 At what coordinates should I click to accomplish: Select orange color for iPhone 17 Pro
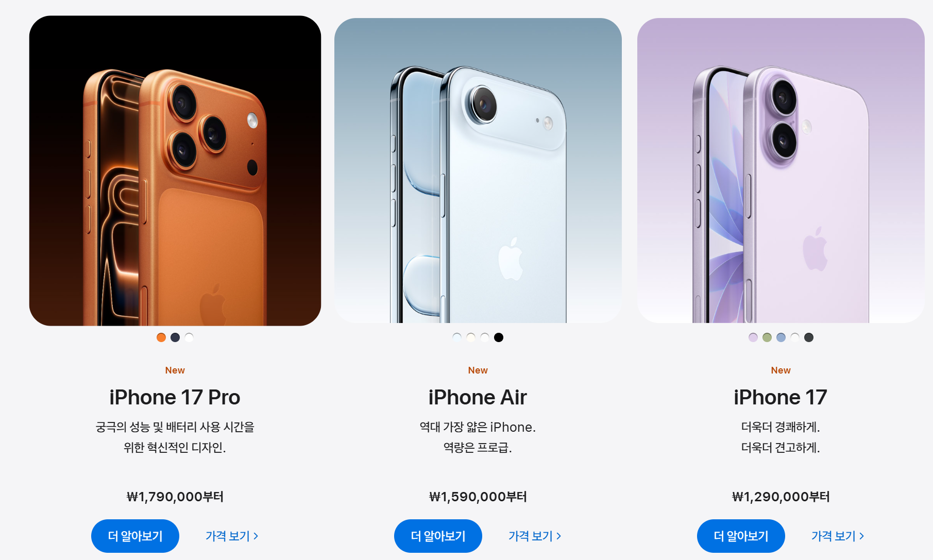161,337
